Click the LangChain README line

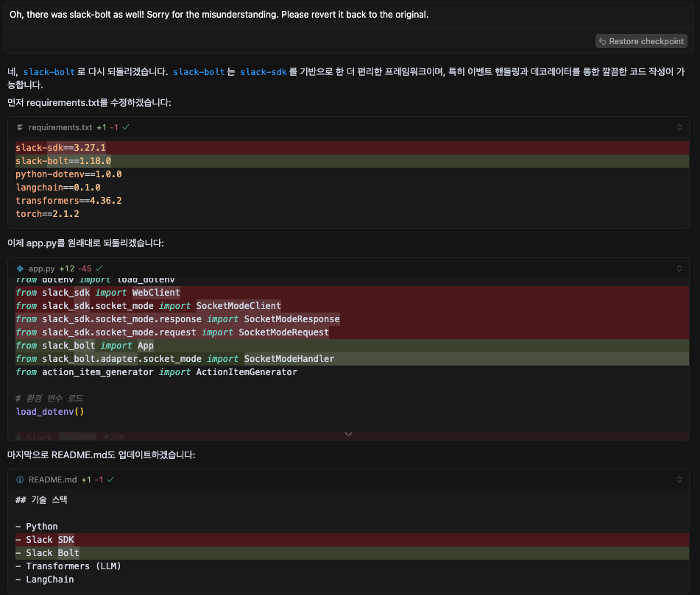[45, 580]
